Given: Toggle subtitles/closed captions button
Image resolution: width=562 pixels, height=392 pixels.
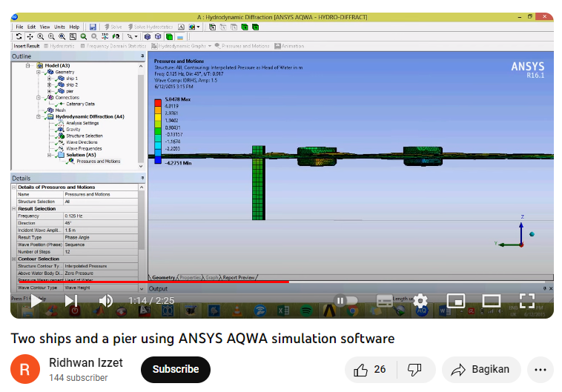Looking at the screenshot, I should coord(385,301).
